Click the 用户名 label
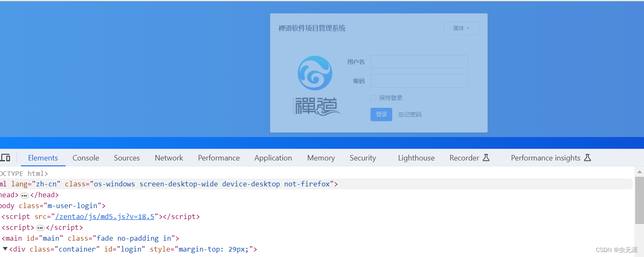Image resolution: width=644 pixels, height=257 pixels. tap(356, 62)
